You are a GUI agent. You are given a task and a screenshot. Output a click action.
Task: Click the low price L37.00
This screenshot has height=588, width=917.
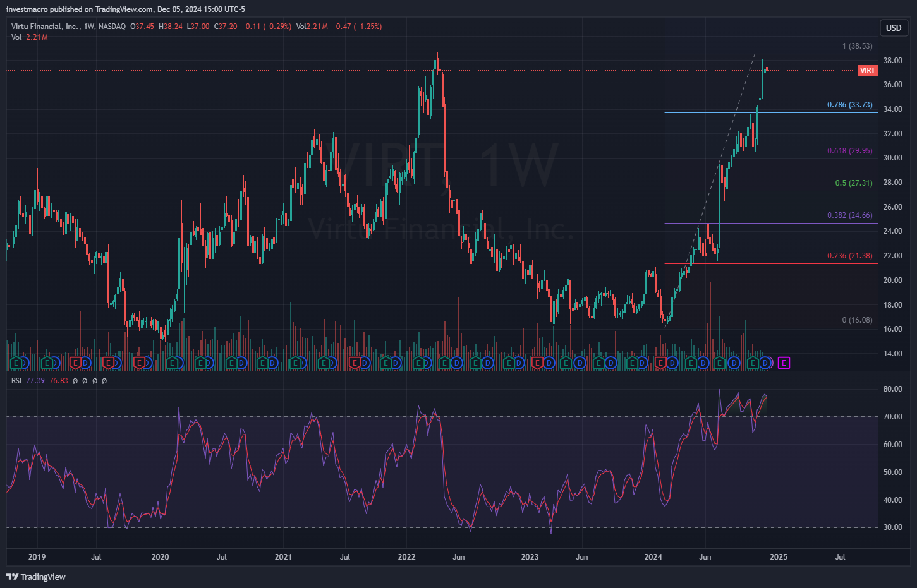pyautogui.click(x=198, y=27)
